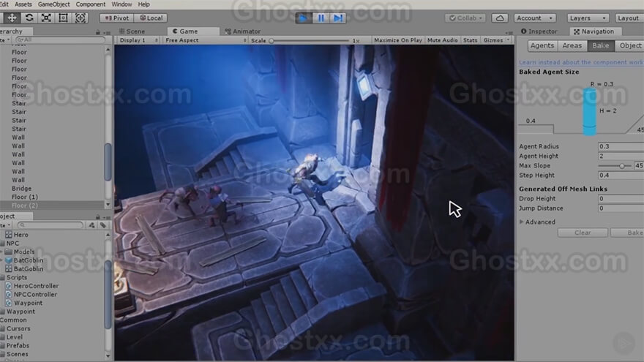Open the Account dropdown
The width and height of the screenshot is (644, 362).
(x=535, y=18)
